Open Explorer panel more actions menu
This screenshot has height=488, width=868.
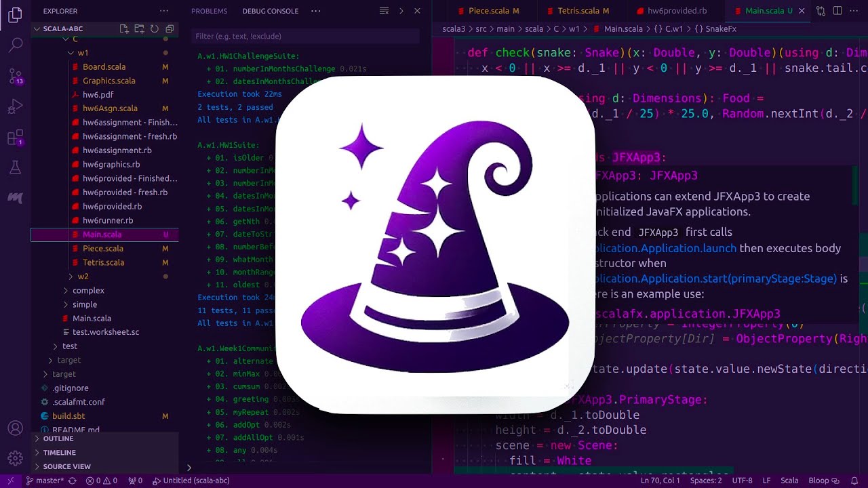[x=164, y=11]
